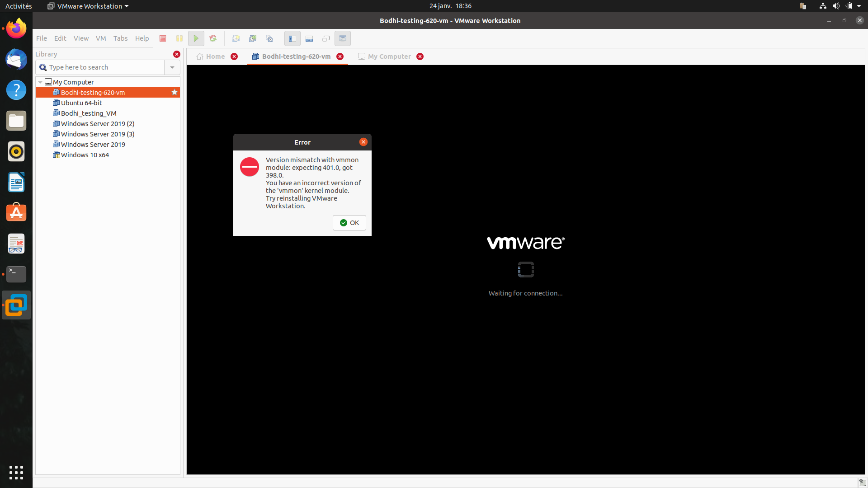Switch to the Bodhi-testing-620-vm tab
Screen dimensions: 868x488
click(x=292, y=56)
